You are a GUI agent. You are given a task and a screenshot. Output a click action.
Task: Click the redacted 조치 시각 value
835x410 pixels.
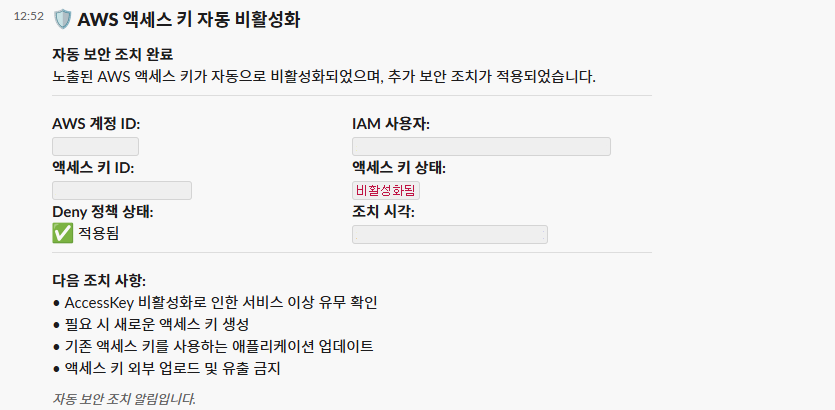pyautogui.click(x=450, y=234)
